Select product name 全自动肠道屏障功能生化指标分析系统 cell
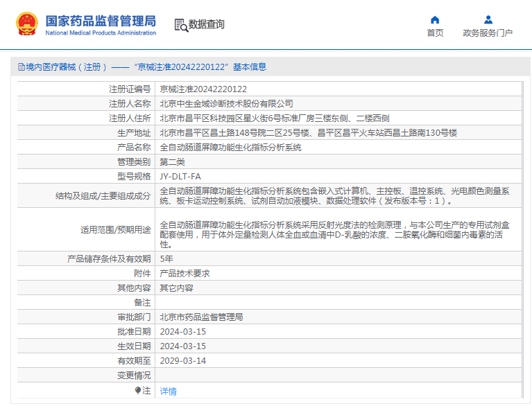 [x=230, y=148]
